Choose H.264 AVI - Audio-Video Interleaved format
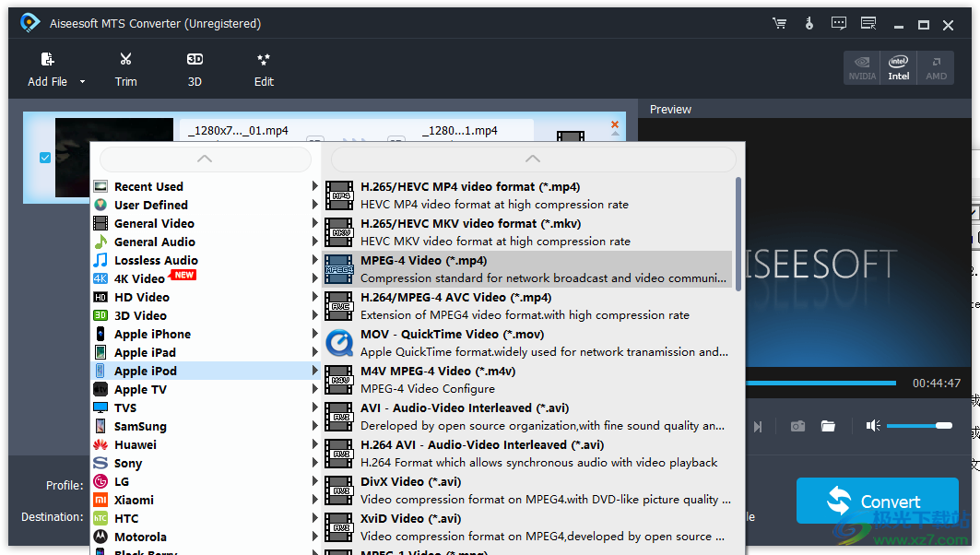This screenshot has width=980, height=555. click(x=526, y=454)
